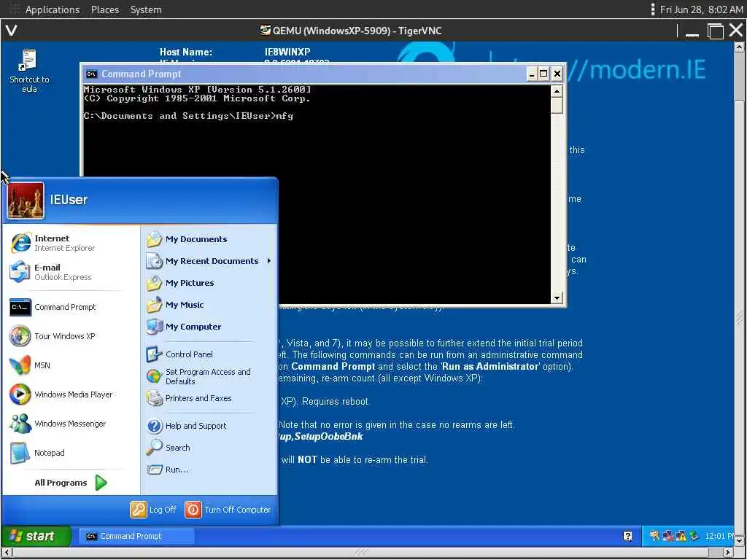The height and width of the screenshot is (560, 747).
Task: Open My Computer
Action: [183, 327]
